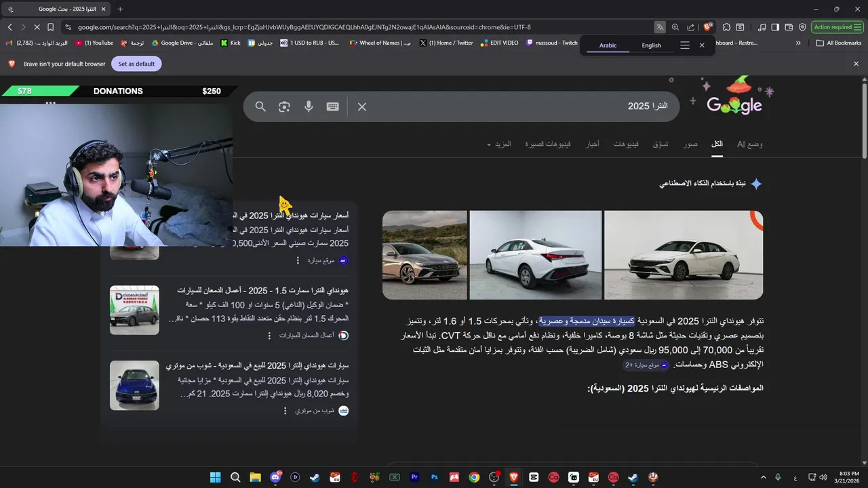Open the translate page icon in address bar
Image resolution: width=868 pixels, height=488 pixels.
pyautogui.click(x=660, y=27)
